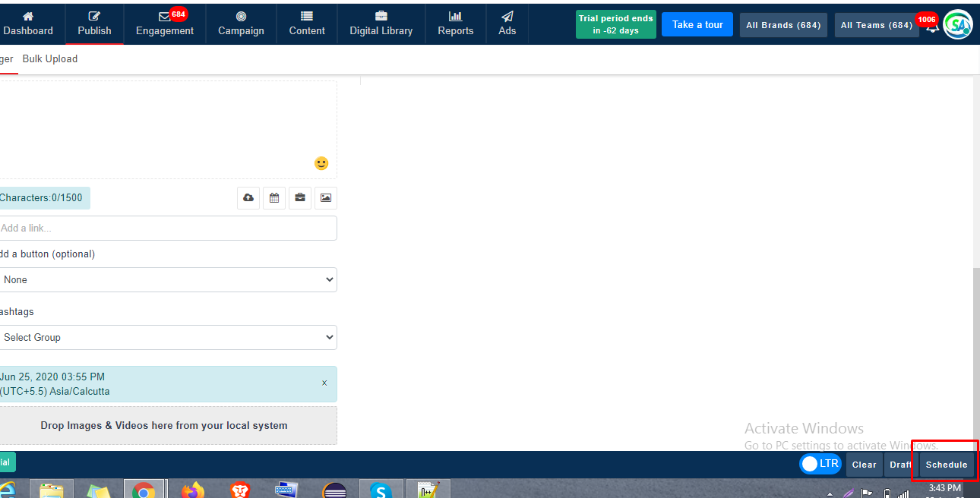Expand the Add a button dropdown
Image resolution: width=980 pixels, height=498 pixels.
(167, 279)
